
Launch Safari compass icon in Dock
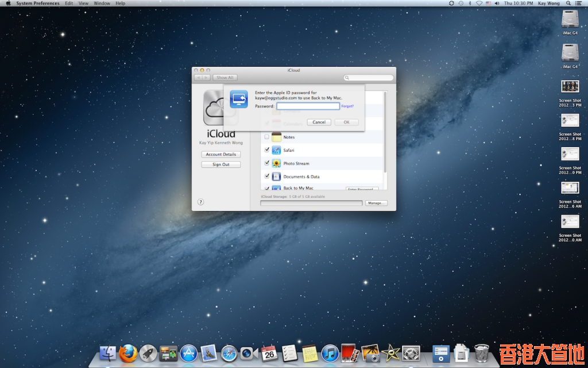coord(229,354)
